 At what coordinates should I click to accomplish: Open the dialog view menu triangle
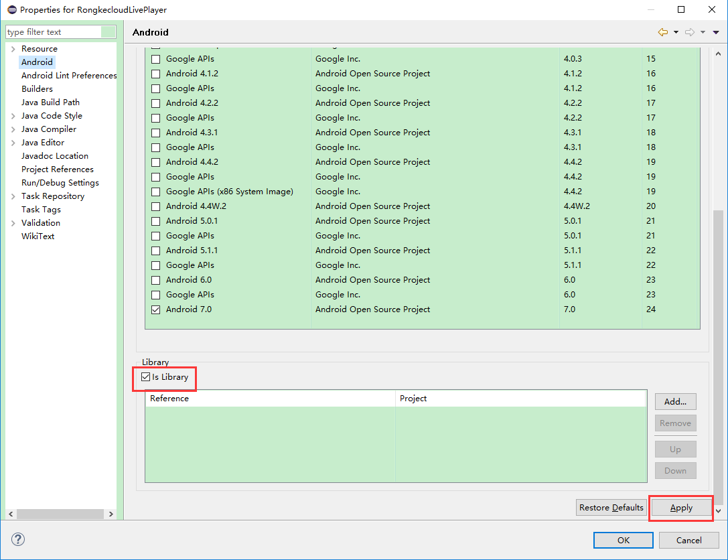tap(715, 32)
